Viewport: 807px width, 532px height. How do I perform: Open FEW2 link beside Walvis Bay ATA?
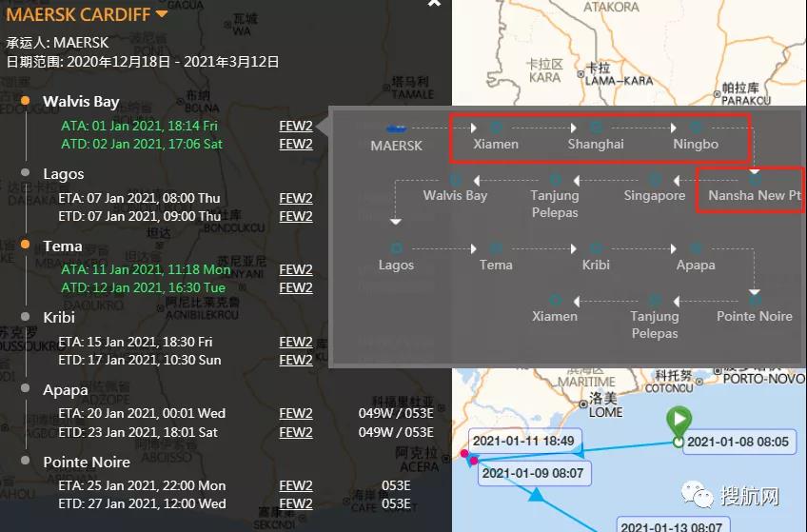click(295, 126)
